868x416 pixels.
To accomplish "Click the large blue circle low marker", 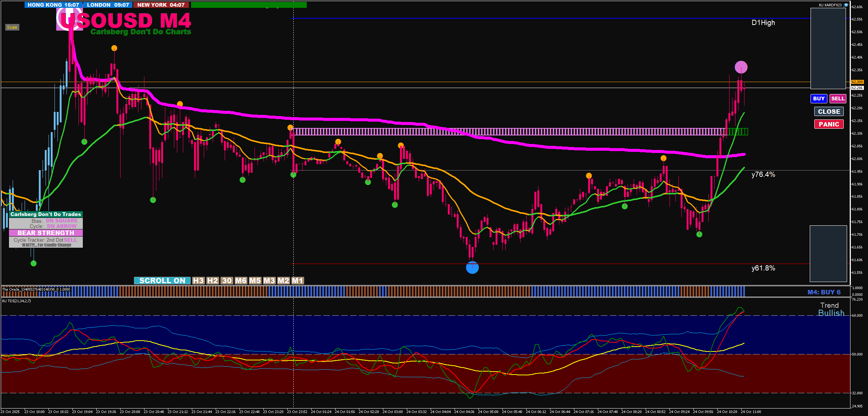I will coord(472,268).
